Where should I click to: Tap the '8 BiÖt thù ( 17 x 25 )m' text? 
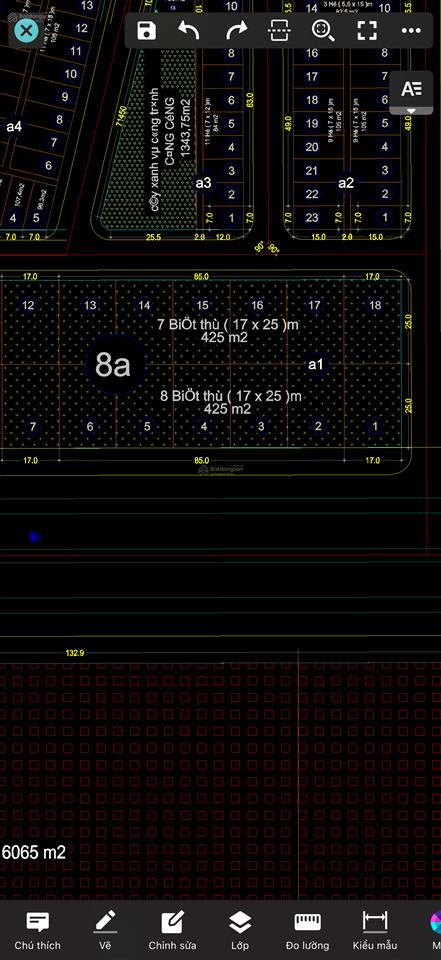[231, 396]
